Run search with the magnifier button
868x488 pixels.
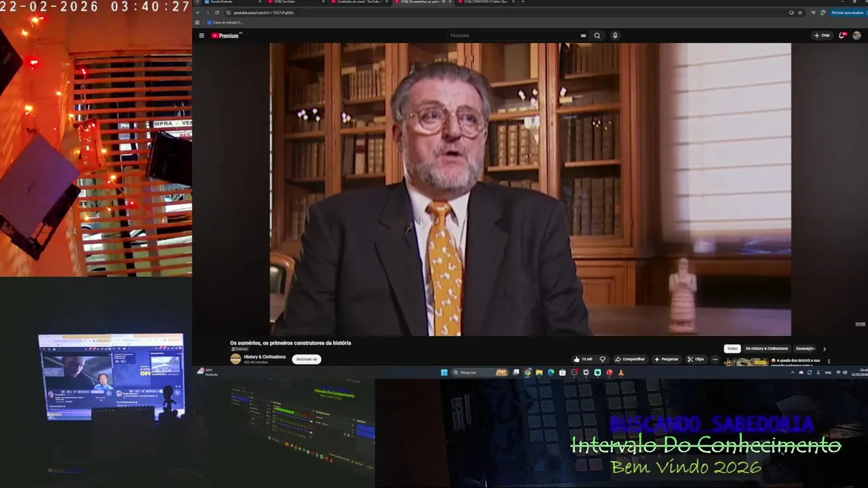(x=597, y=35)
